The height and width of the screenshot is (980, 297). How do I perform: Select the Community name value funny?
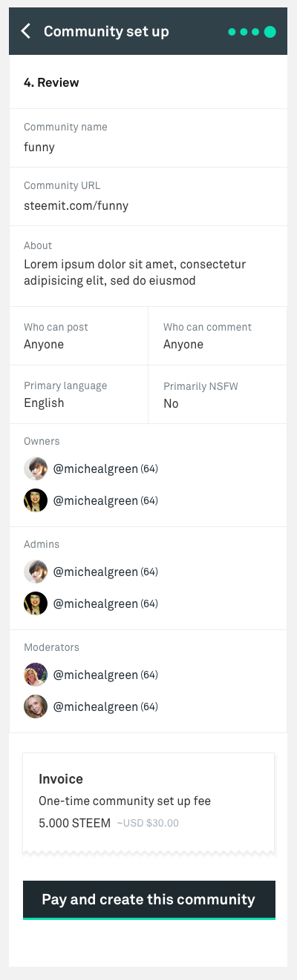tap(39, 148)
